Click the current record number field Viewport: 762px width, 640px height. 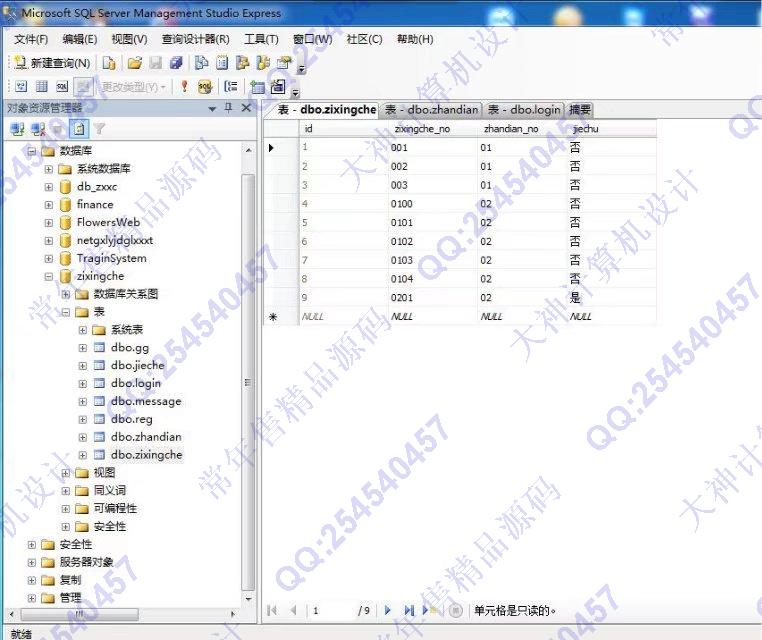tap(332, 610)
